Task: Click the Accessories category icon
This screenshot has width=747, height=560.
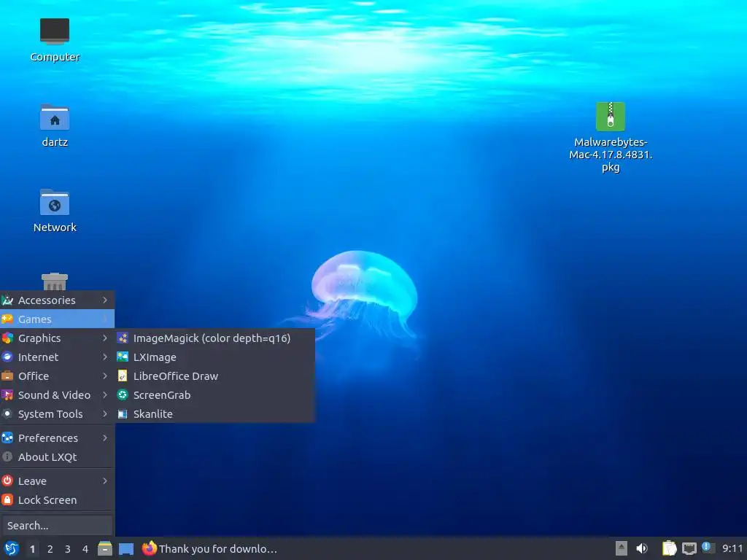Action: tap(7, 300)
